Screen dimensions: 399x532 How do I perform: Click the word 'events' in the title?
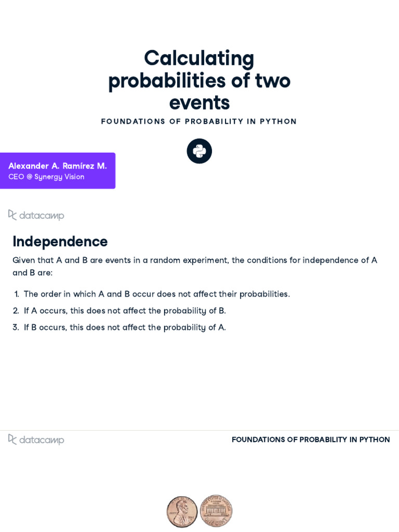pos(199,102)
